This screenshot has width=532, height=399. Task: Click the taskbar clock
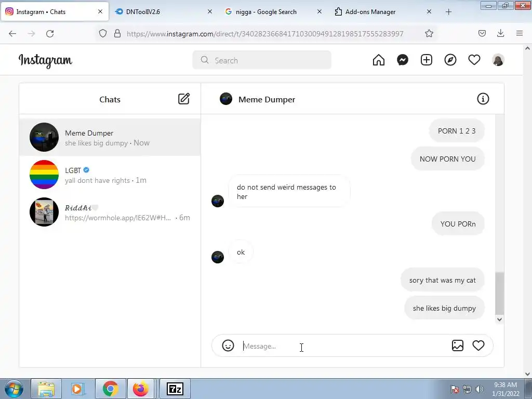point(506,389)
